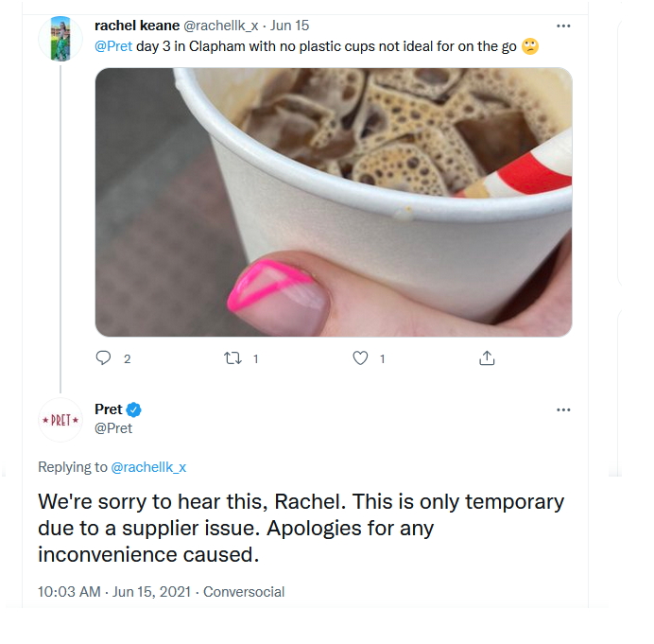Viewport: 654px width, 644px height.
Task: Open the 10:03 AM · Jun 15, 2021 timestamp
Action: (114, 592)
